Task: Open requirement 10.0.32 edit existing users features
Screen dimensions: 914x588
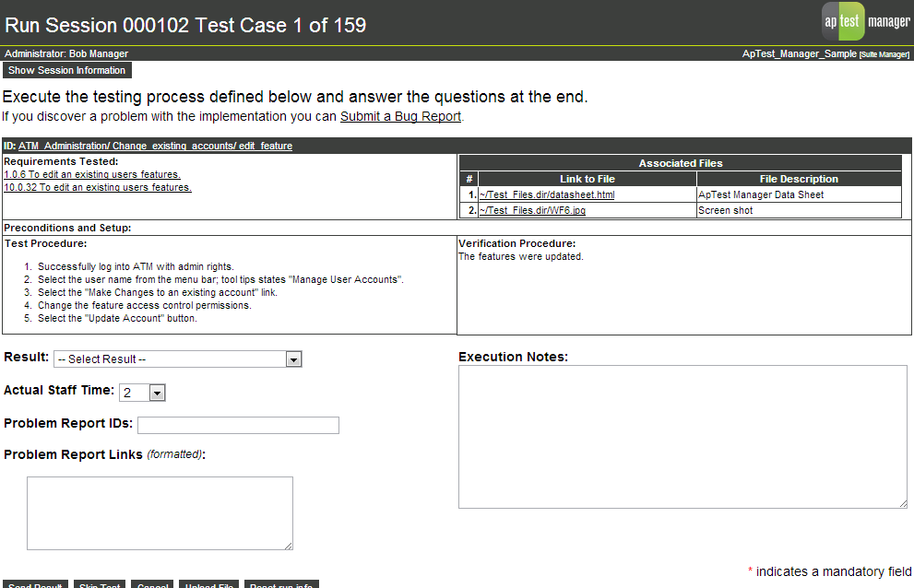Action: pyautogui.click(x=98, y=187)
